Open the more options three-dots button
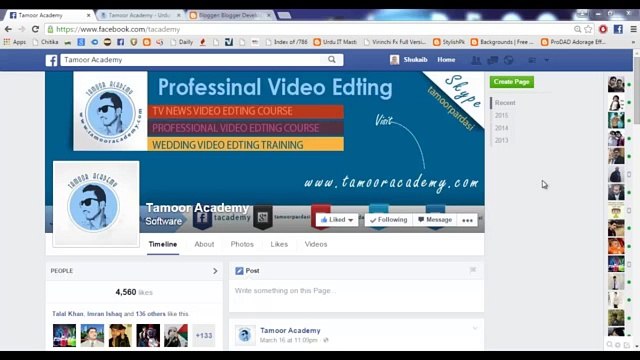The image size is (640, 360). point(467,220)
